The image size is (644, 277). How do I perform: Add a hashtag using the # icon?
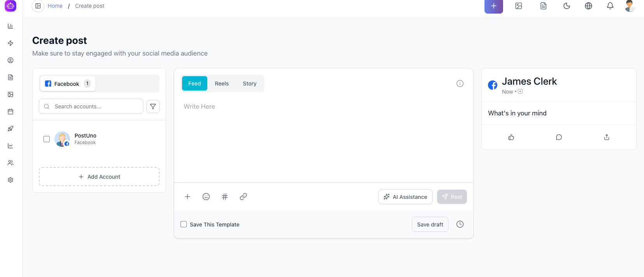coord(225,197)
